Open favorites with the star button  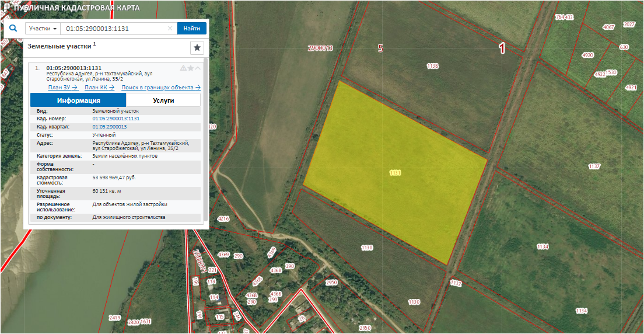197,48
